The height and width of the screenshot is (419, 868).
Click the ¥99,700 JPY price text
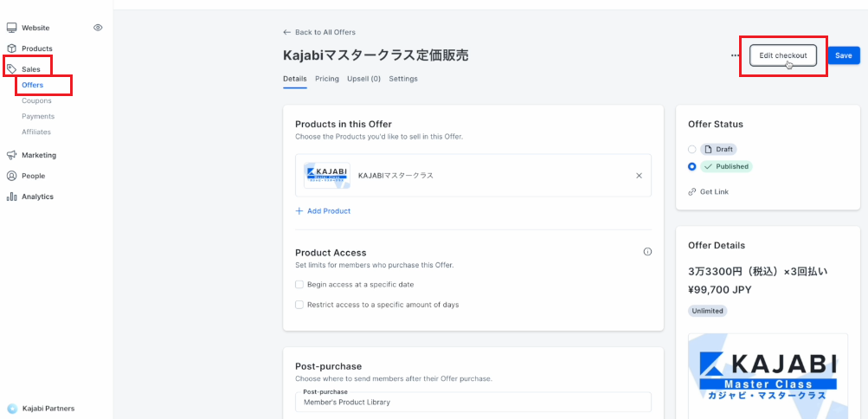(720, 289)
